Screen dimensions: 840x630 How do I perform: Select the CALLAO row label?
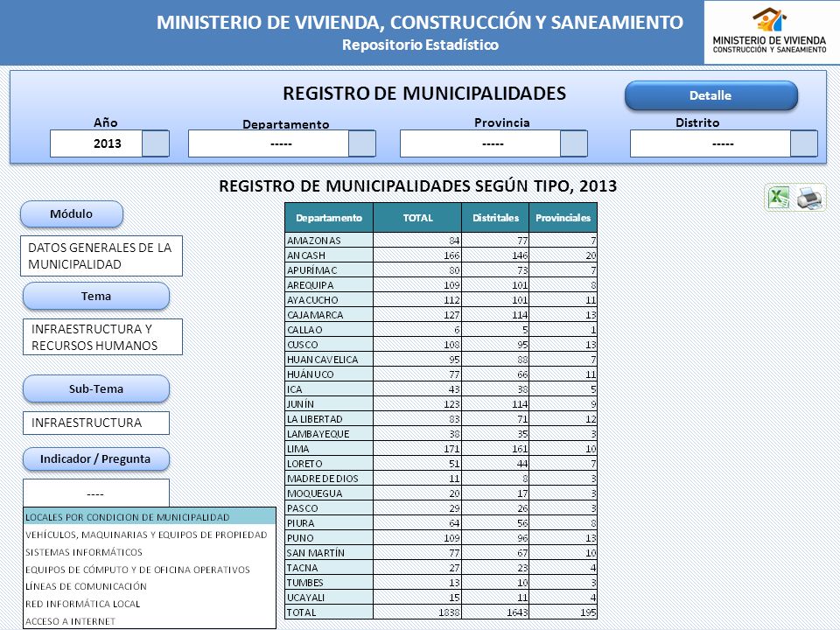coord(304,330)
